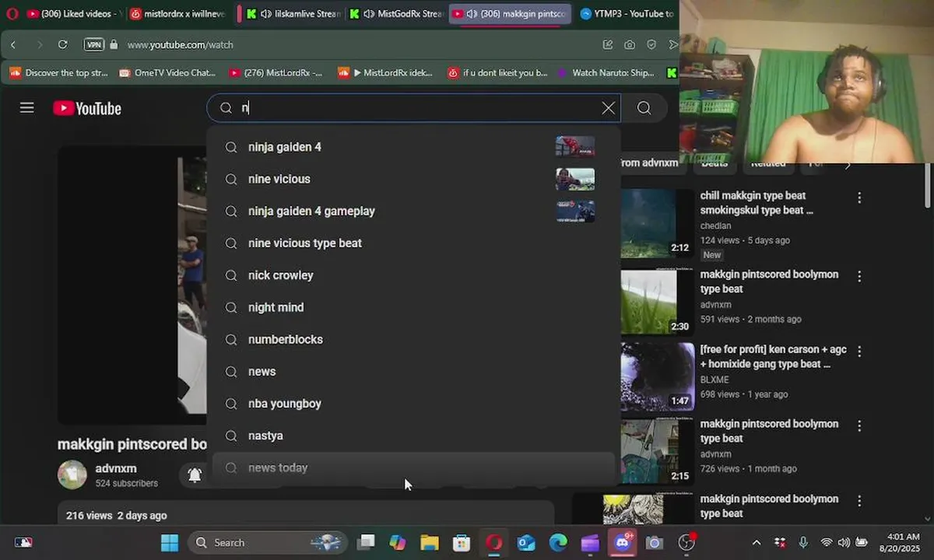Switch to YTMP3 YouTube tab
The height and width of the screenshot is (560, 934).
tap(627, 14)
